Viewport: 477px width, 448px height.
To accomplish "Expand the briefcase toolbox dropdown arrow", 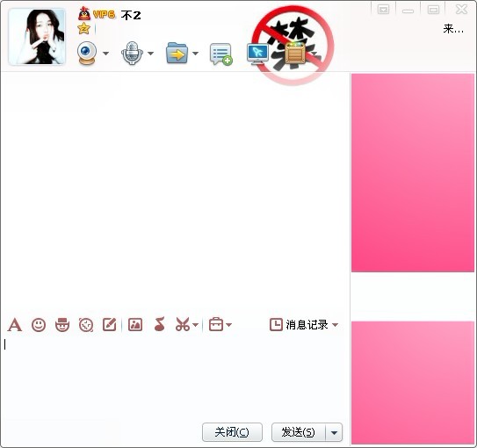I will tap(229, 325).
